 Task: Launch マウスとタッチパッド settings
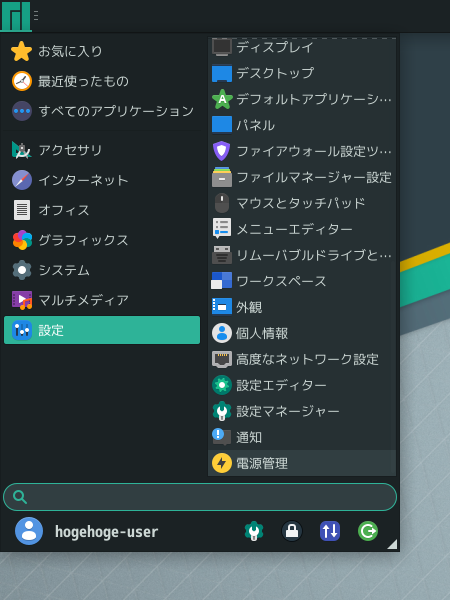[302, 203]
